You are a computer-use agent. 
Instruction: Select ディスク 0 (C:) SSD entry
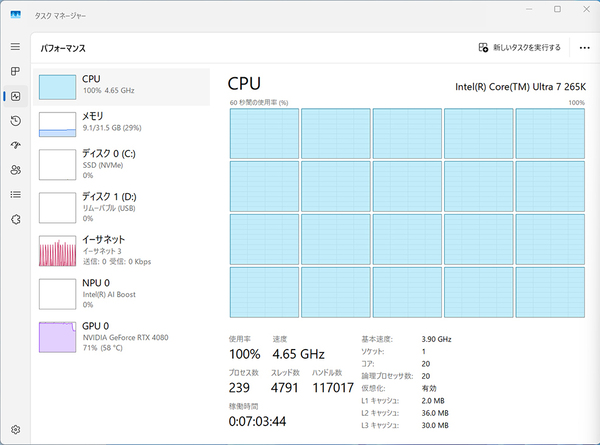click(121, 164)
